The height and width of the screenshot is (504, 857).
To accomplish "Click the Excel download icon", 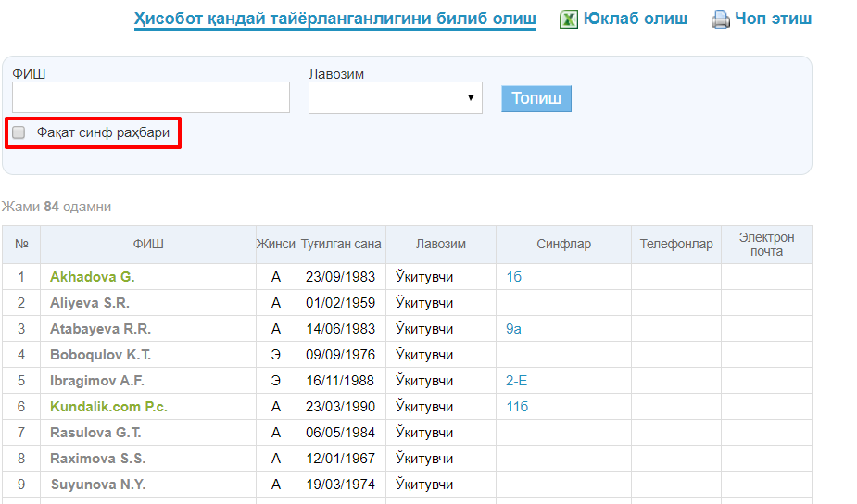I will [569, 19].
